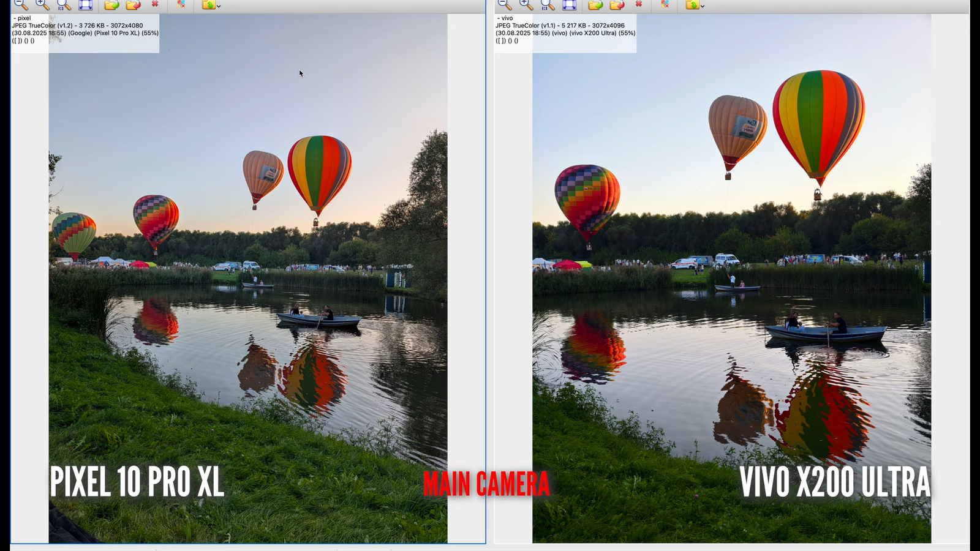Set 1:1 zoom in the pixel window
Image resolution: width=980 pixels, height=551 pixels.
tap(64, 5)
